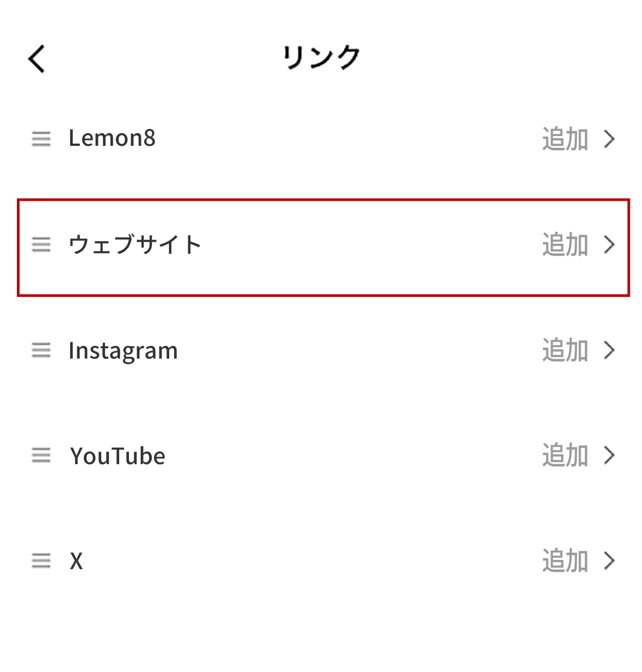642x672 pixels.
Task: Select the Lemon8 link entry
Action: click(x=112, y=138)
